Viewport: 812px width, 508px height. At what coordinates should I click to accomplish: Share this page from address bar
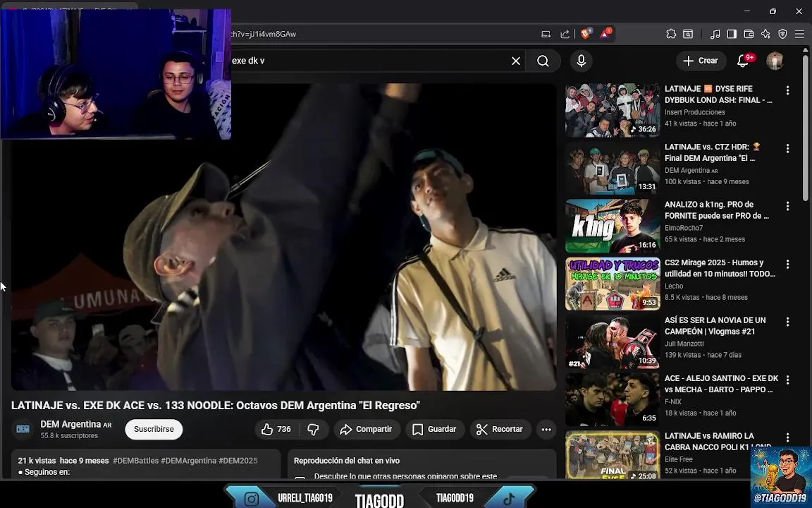pos(565,34)
